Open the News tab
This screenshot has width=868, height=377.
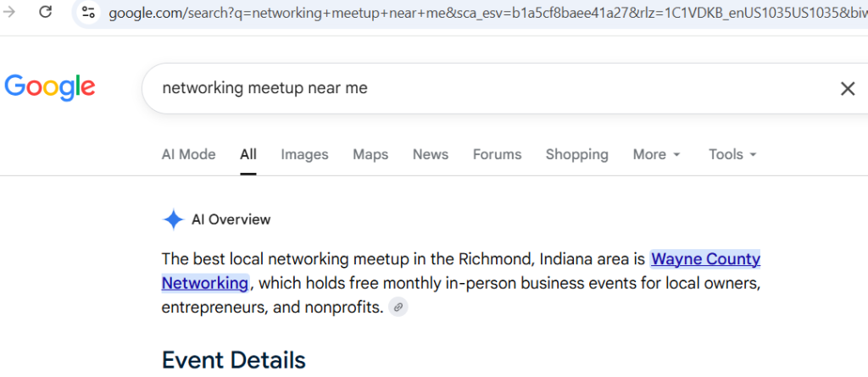pos(430,154)
